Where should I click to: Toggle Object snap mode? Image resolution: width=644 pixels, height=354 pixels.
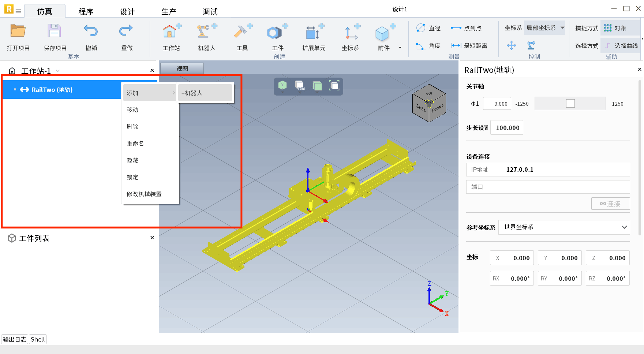pos(615,28)
